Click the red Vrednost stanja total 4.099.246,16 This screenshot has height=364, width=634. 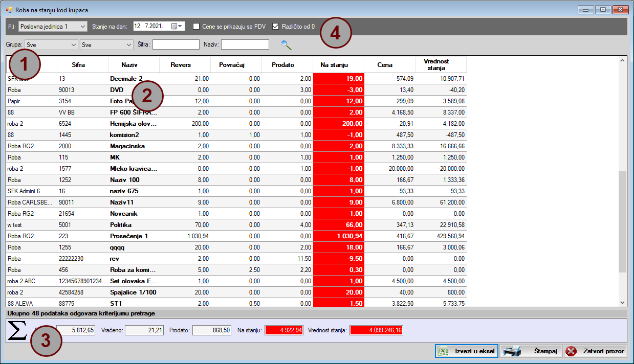[x=376, y=330]
